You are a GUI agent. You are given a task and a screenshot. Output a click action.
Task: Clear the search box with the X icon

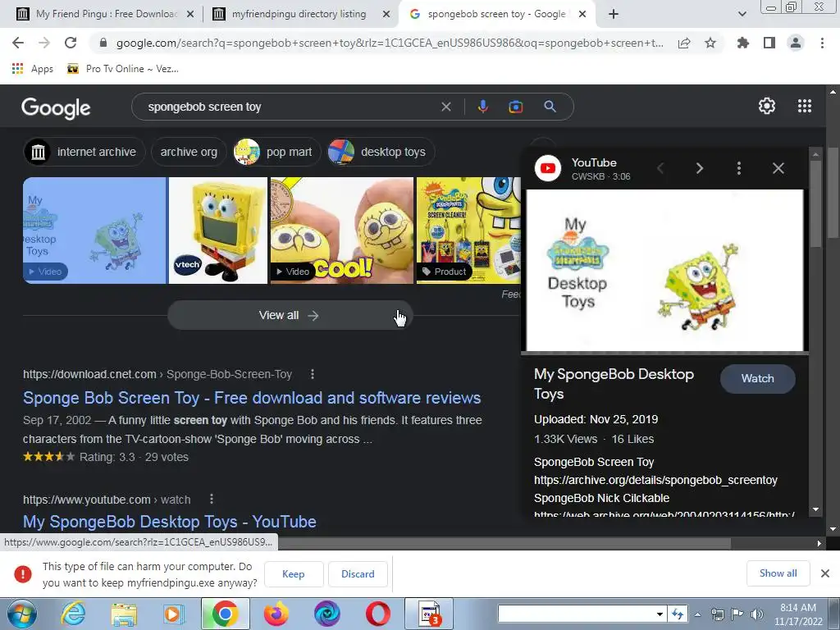(445, 107)
